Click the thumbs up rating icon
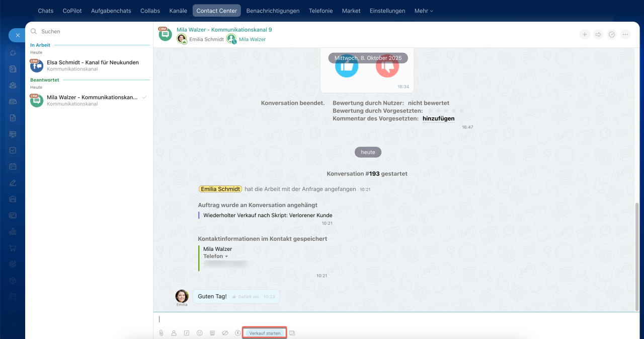Viewport: 644px width, 339px height. pos(347,67)
